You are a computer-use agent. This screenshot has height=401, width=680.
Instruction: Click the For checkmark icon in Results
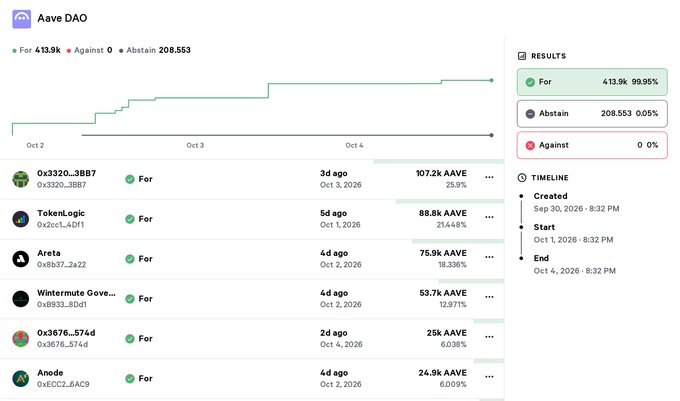click(530, 82)
